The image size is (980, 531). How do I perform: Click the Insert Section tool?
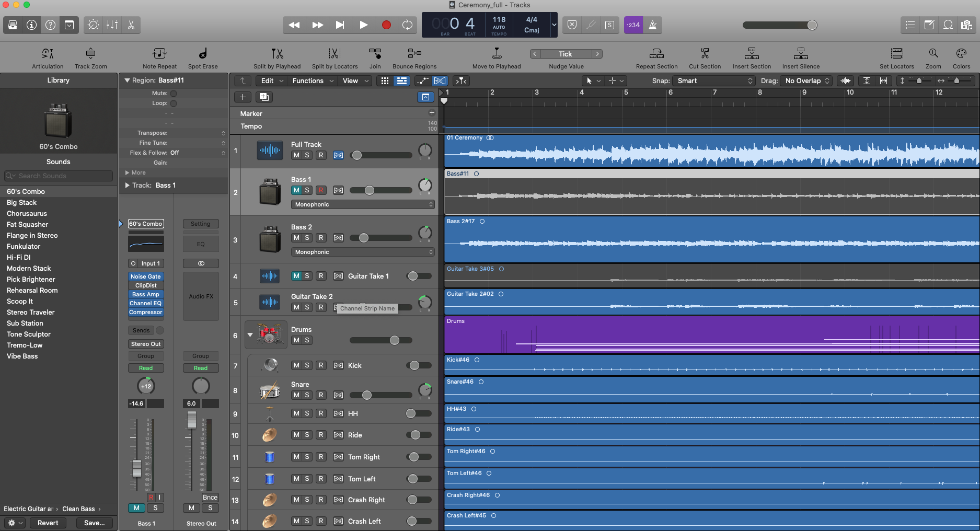[x=752, y=58]
